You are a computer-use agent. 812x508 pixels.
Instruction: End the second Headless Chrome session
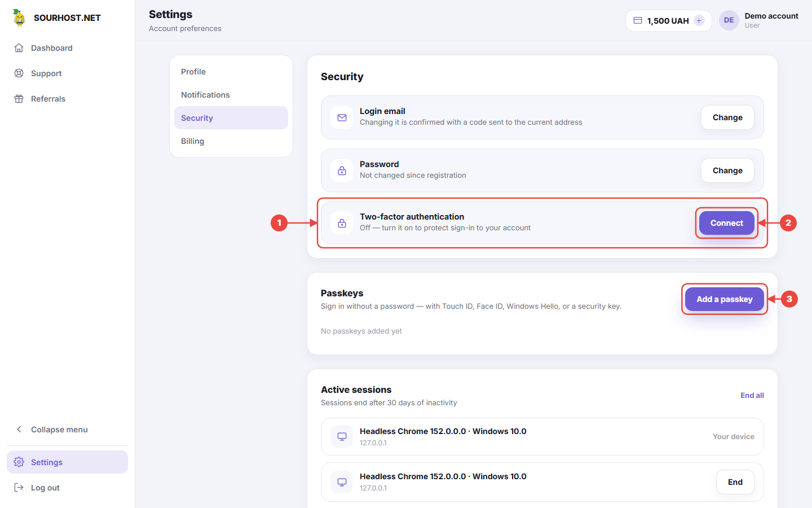pyautogui.click(x=735, y=482)
